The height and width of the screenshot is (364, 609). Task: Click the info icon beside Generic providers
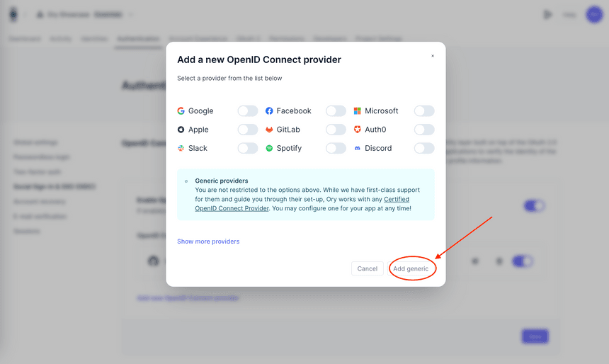(x=186, y=181)
